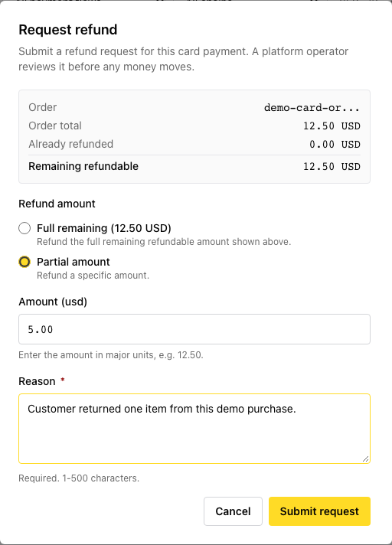
Task: Click the 'Refund the full remaining refundable amount' description
Action: 164,242
